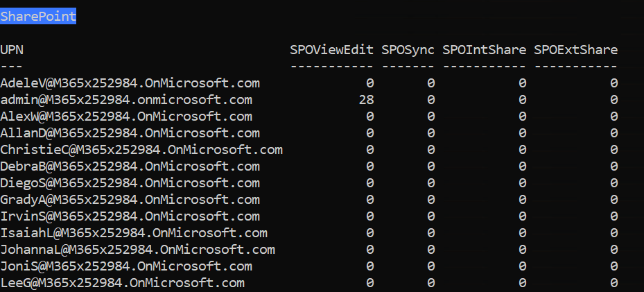This screenshot has width=644, height=292.
Task: Click the UPN column header
Action: [12, 50]
